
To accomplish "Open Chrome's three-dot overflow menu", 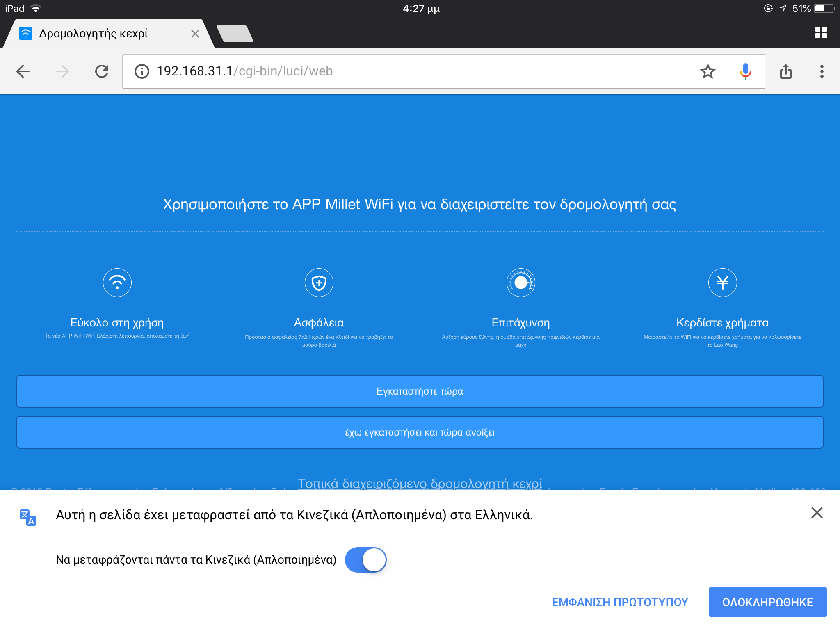I will click(x=822, y=71).
